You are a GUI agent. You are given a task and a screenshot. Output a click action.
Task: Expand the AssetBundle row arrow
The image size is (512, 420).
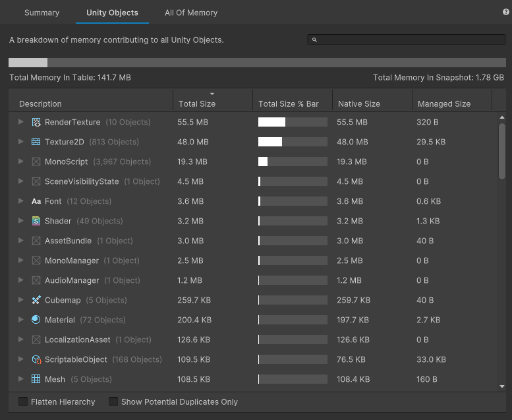[21, 241]
